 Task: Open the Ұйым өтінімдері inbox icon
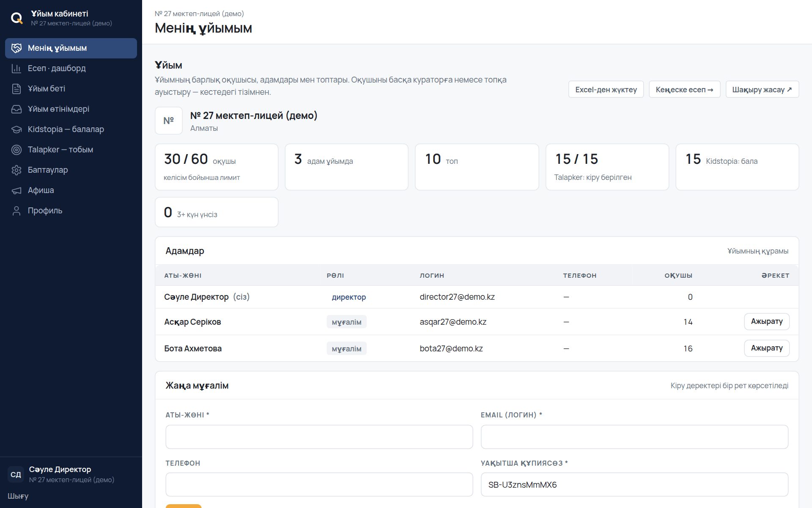[16, 109]
